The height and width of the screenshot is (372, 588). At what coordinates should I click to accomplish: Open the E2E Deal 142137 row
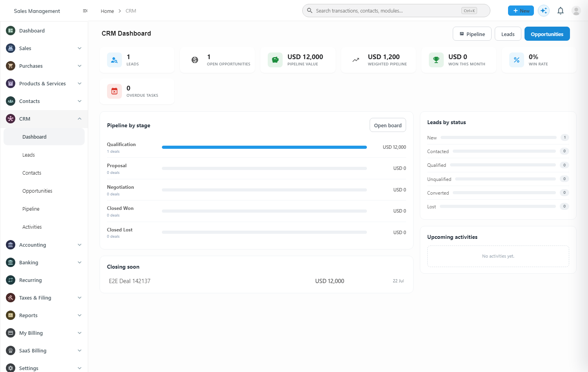256,281
